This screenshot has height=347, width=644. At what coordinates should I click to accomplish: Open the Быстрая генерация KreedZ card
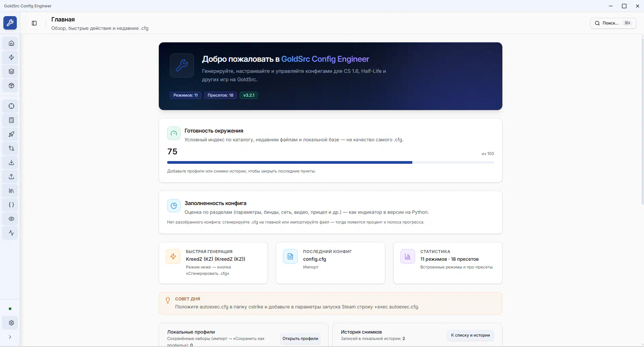point(213,263)
